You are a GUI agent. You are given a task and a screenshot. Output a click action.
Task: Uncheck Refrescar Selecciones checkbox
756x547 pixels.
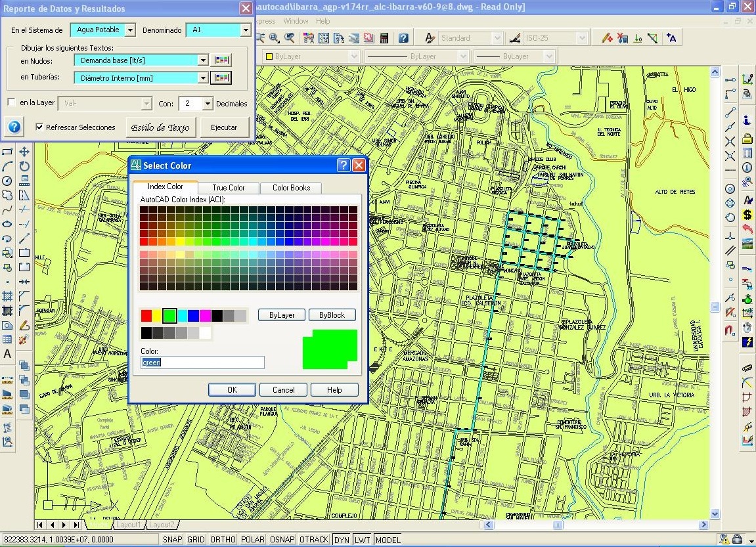point(39,127)
